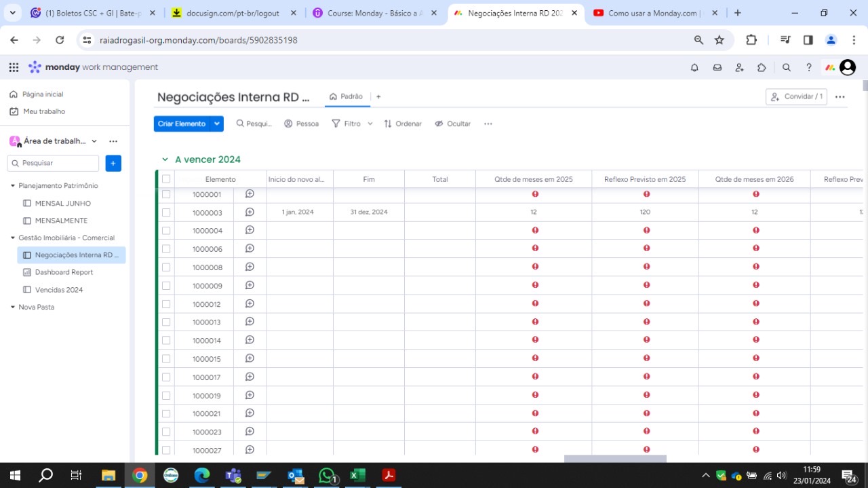Open board options three-dot menu
Screen dimensions: 868x488
(840, 97)
